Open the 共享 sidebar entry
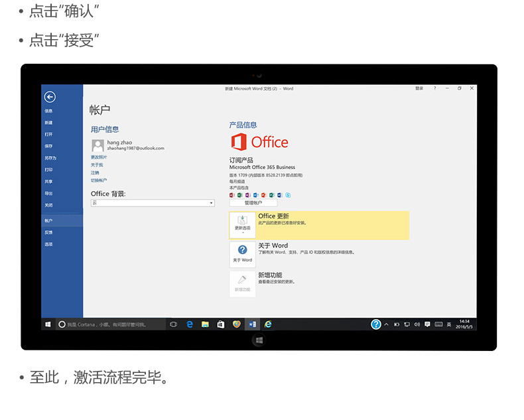Image resolution: width=524 pixels, height=420 pixels. pos(48,182)
